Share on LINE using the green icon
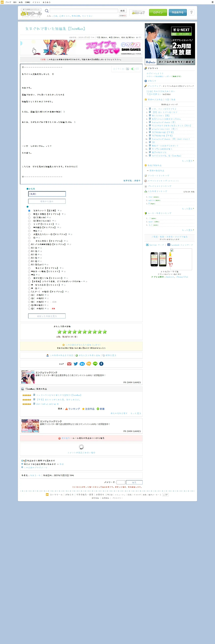This screenshot has height=644, width=215. (95, 364)
